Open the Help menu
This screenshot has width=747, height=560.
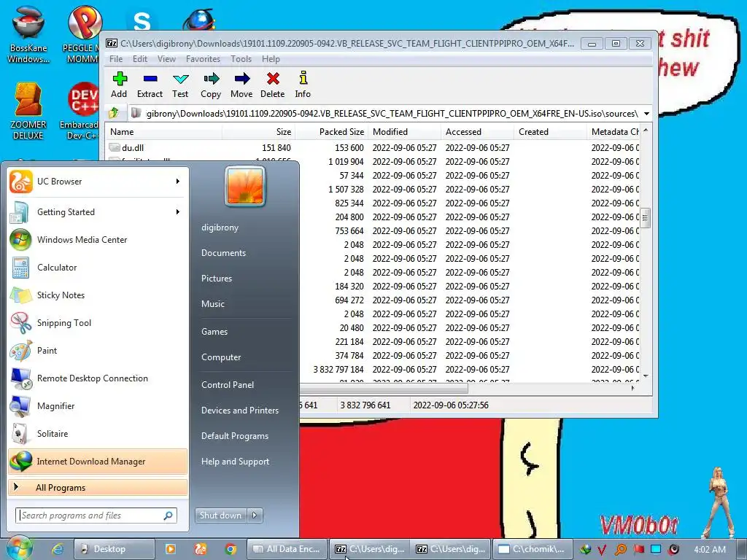(x=271, y=59)
